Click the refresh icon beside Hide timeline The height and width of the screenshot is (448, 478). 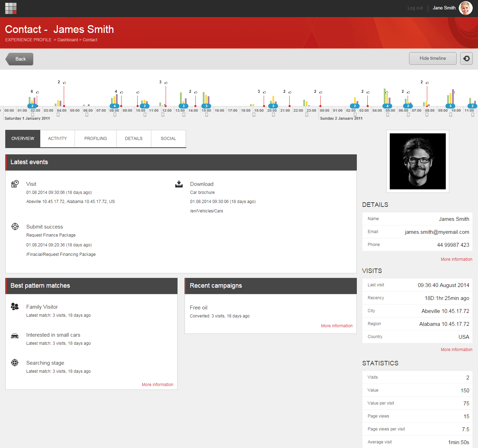(x=466, y=58)
